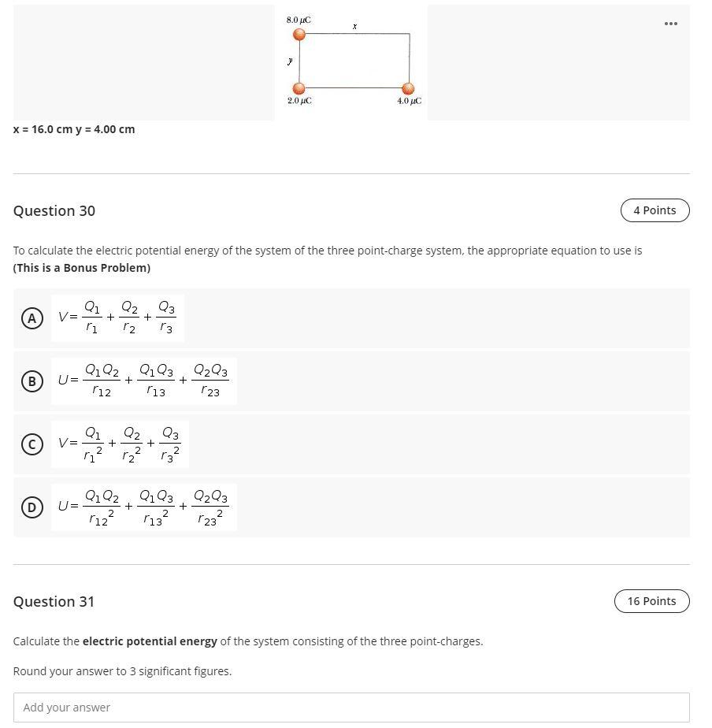Click the charge diagram thumbnail image
The height and width of the screenshot is (728, 712).
point(351,61)
